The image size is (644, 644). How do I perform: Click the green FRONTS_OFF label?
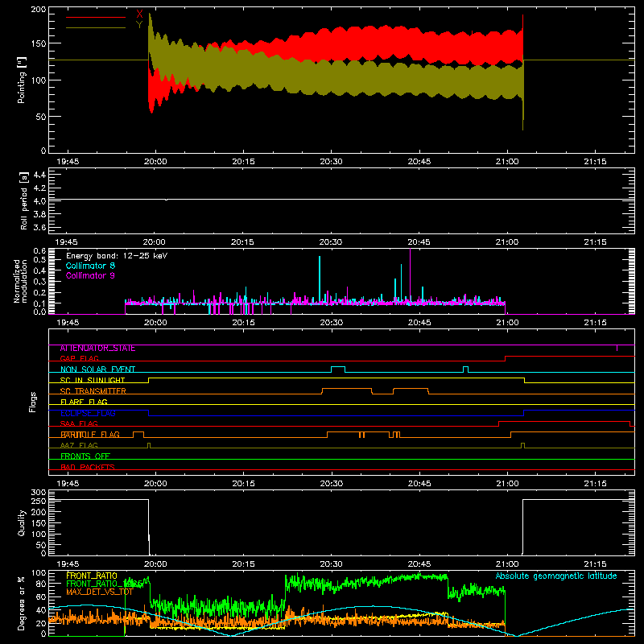85,456
